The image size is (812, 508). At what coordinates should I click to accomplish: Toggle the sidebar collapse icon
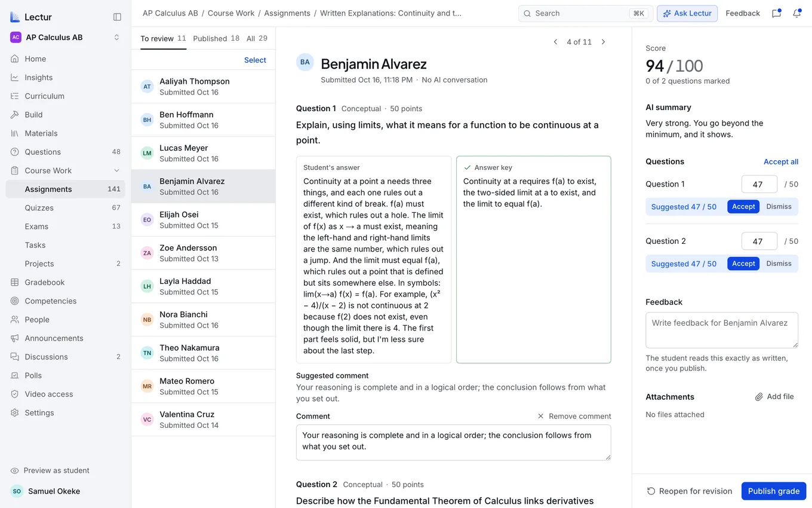pyautogui.click(x=117, y=17)
